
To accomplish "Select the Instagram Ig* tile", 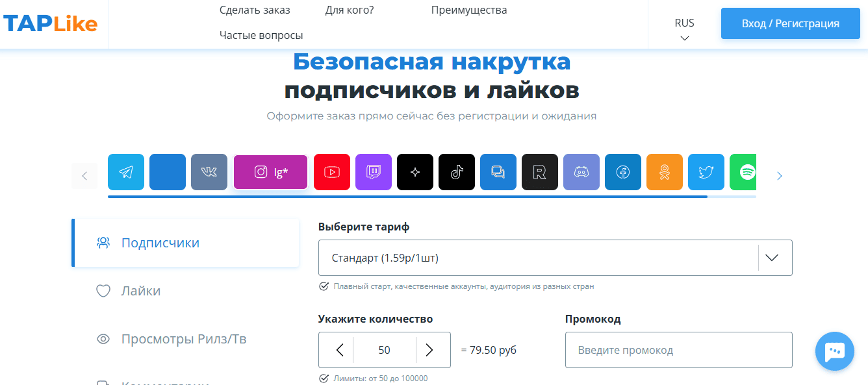I will point(270,172).
